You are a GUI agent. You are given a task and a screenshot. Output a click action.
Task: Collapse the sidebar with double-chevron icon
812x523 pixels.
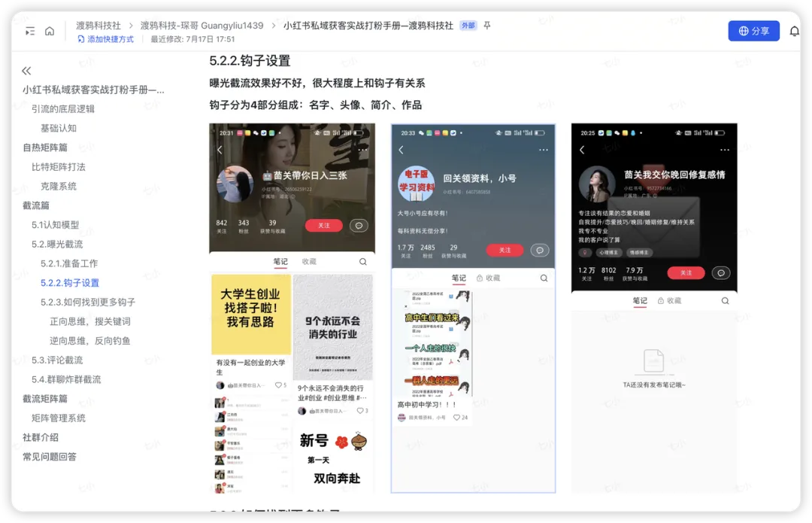[26, 71]
